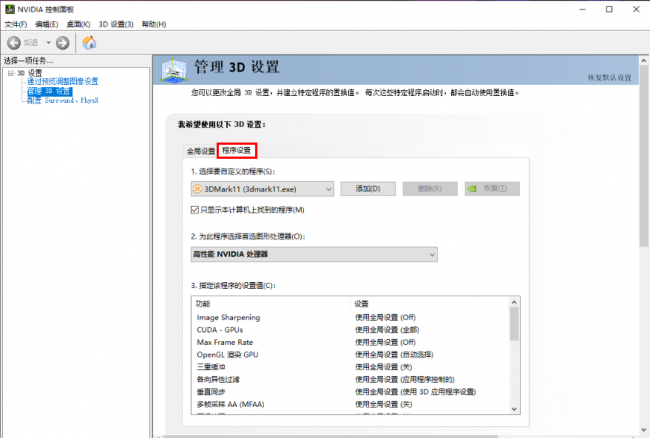
Task: Open the 文件(F) menu
Action: (16, 24)
